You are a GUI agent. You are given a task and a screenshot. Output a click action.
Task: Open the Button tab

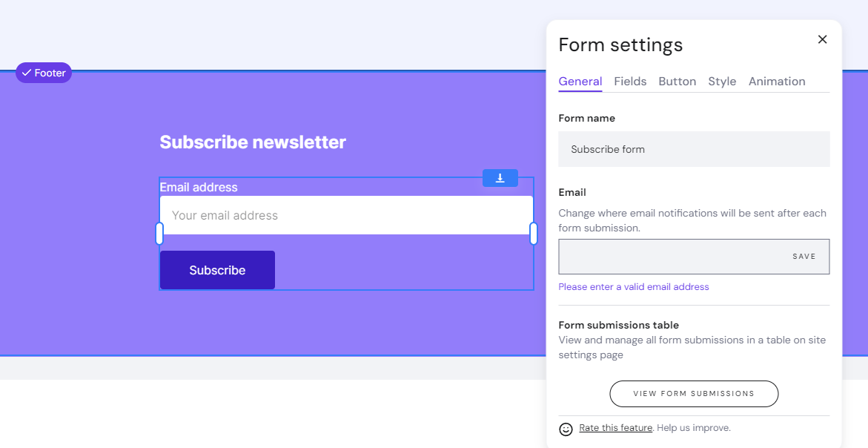[x=677, y=82]
